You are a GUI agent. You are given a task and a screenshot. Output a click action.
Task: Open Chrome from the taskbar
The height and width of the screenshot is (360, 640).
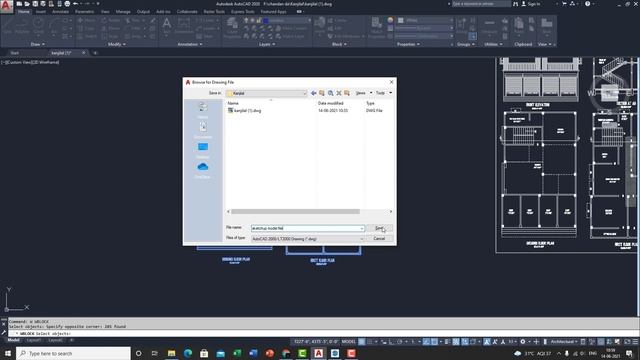(286, 353)
